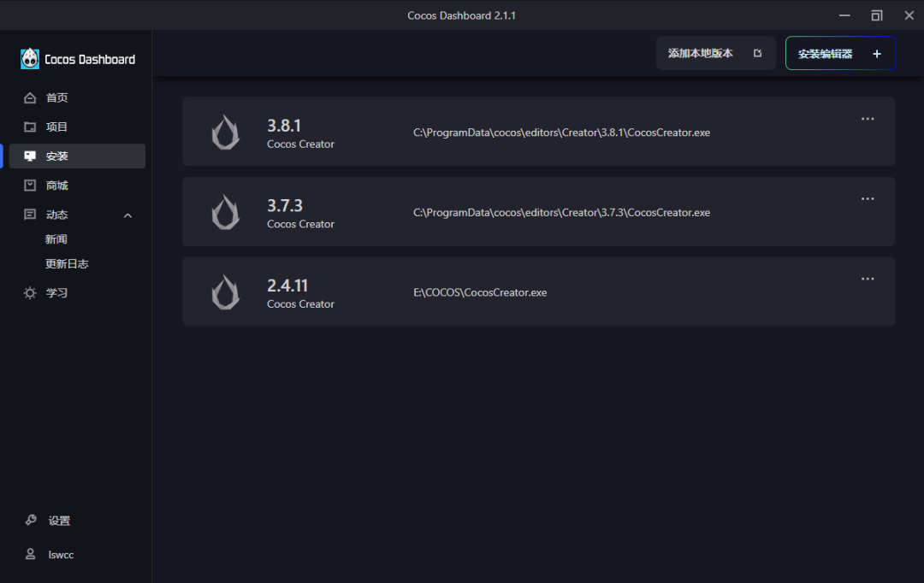
Task: Click the sun icon beside 学习
Action: pos(30,292)
